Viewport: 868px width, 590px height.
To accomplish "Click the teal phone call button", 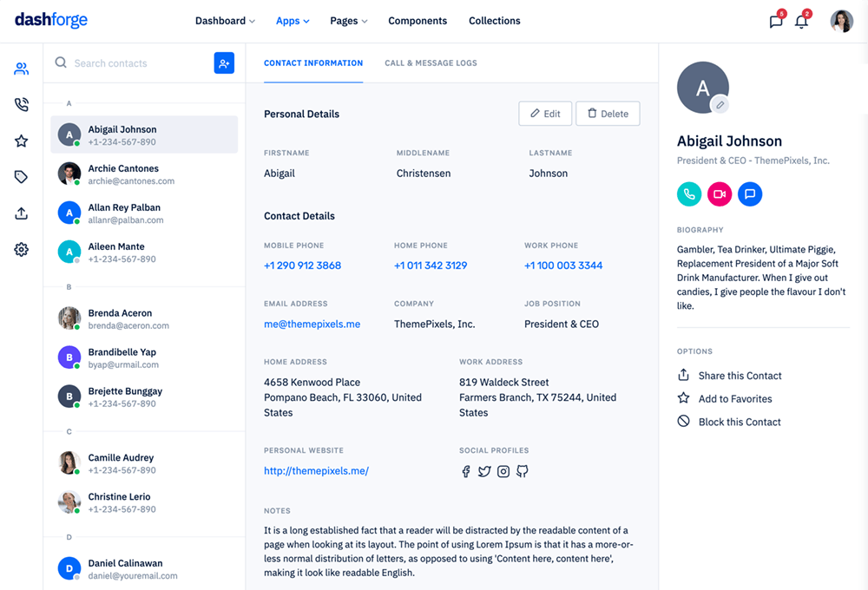I will (x=689, y=194).
